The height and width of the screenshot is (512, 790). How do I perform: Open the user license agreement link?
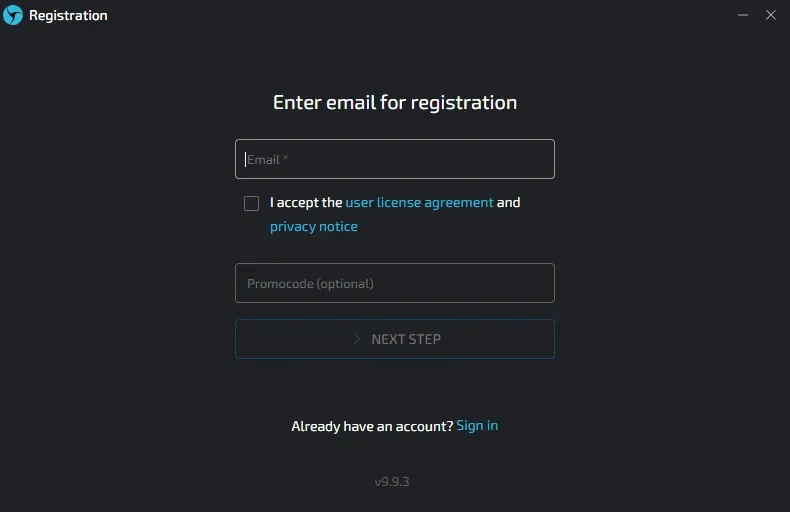419,202
